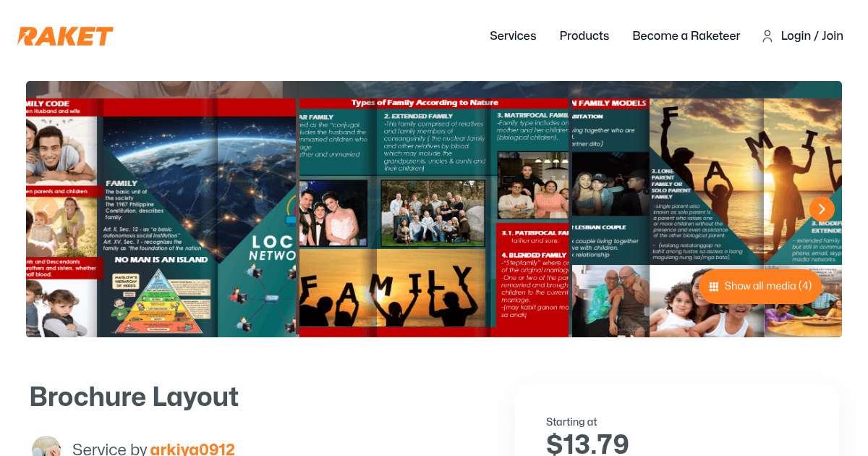Click the $13.79 starting price

point(587,444)
